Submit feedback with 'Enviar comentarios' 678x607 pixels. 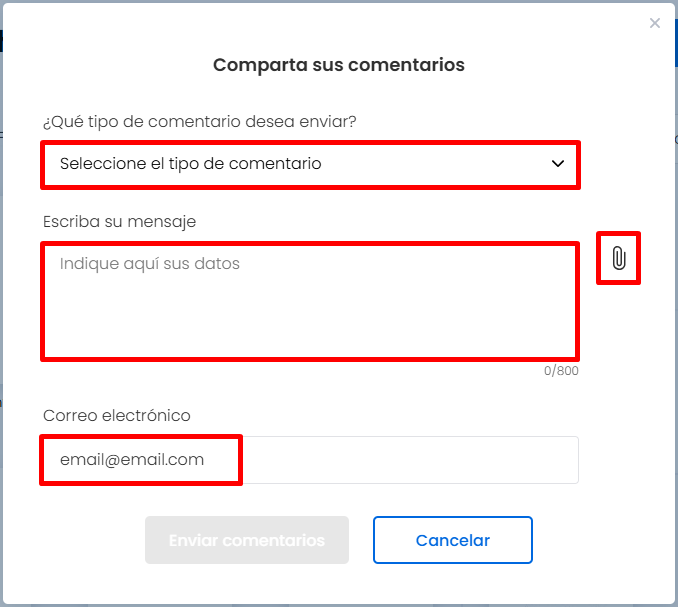coord(247,540)
